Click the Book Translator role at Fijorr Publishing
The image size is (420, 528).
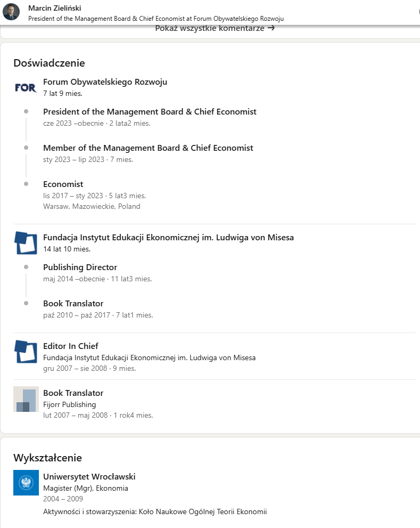tap(73, 393)
